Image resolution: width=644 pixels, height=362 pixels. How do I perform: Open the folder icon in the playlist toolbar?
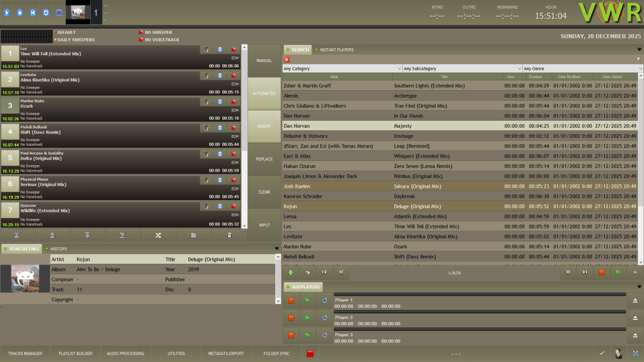click(193, 235)
